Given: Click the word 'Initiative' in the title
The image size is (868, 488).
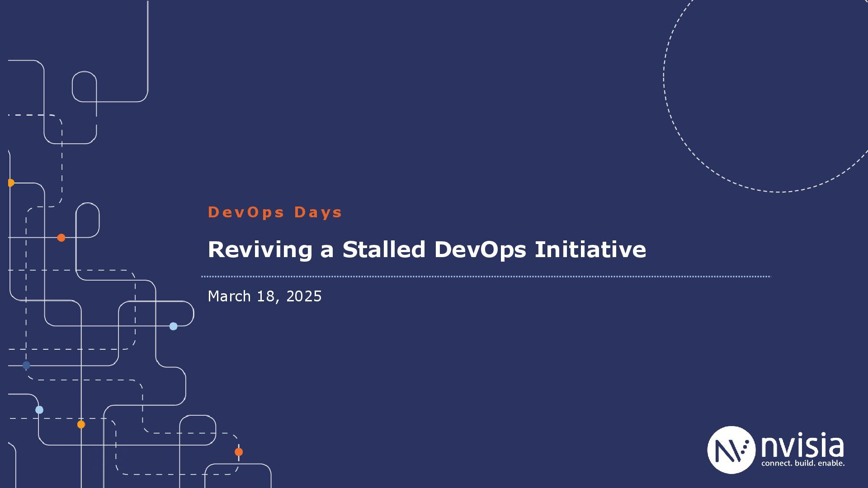Looking at the screenshot, I should [590, 249].
